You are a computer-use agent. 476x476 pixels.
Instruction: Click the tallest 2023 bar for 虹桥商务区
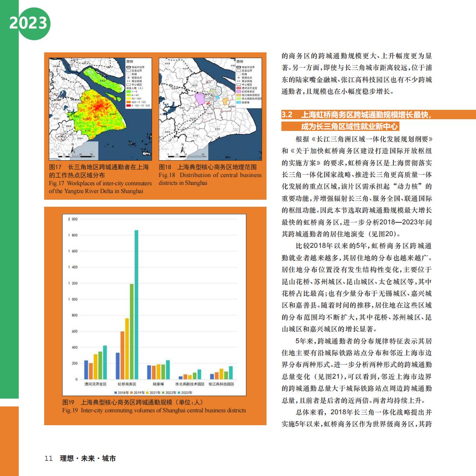click(x=136, y=305)
